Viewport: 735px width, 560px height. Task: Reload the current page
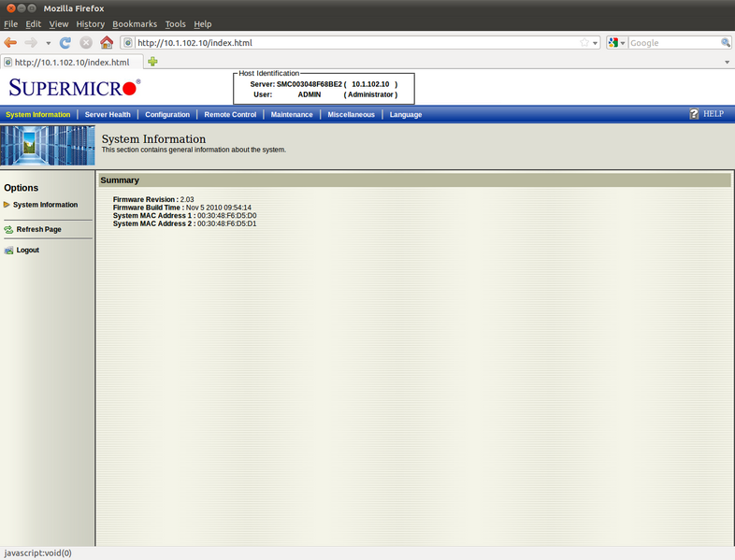(x=65, y=43)
